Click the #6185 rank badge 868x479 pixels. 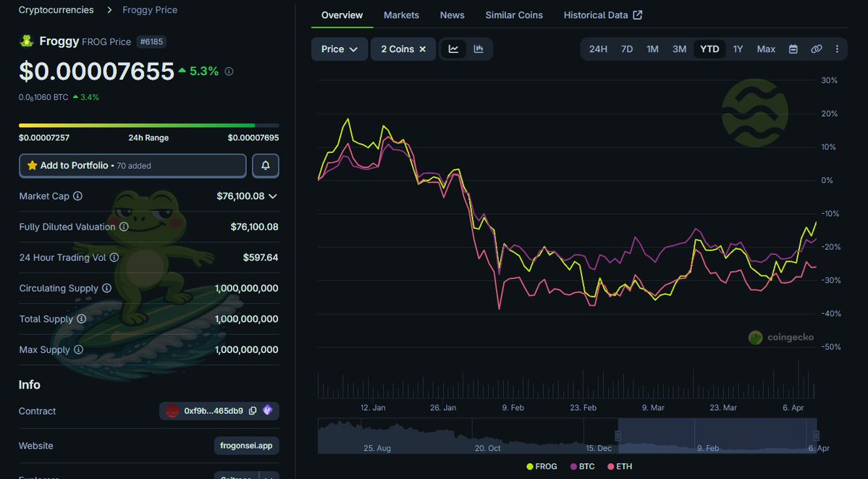coord(151,41)
